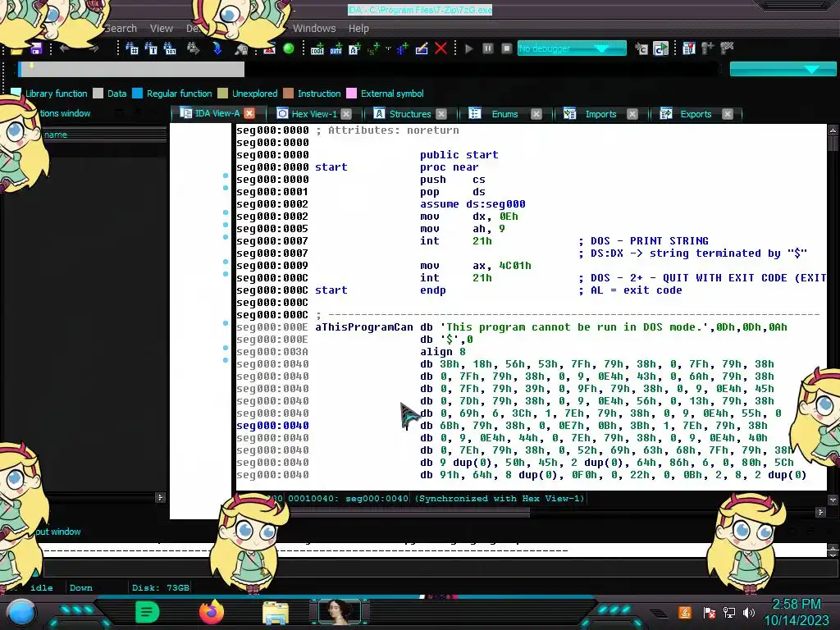Screen dimensions: 840x630
Task: Close the Enums tab
Action: [536, 113]
